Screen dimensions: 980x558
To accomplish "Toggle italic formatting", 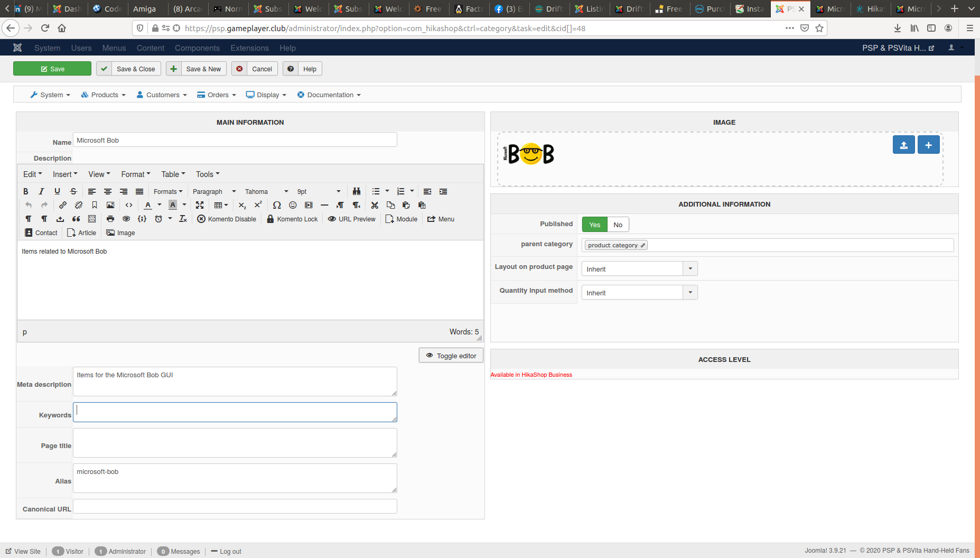I will 41,191.
